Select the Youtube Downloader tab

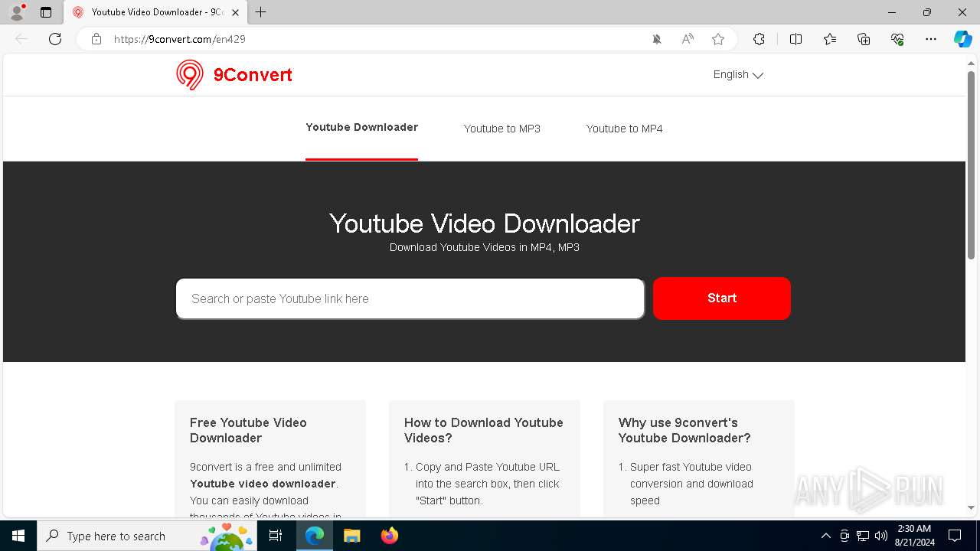[361, 127]
